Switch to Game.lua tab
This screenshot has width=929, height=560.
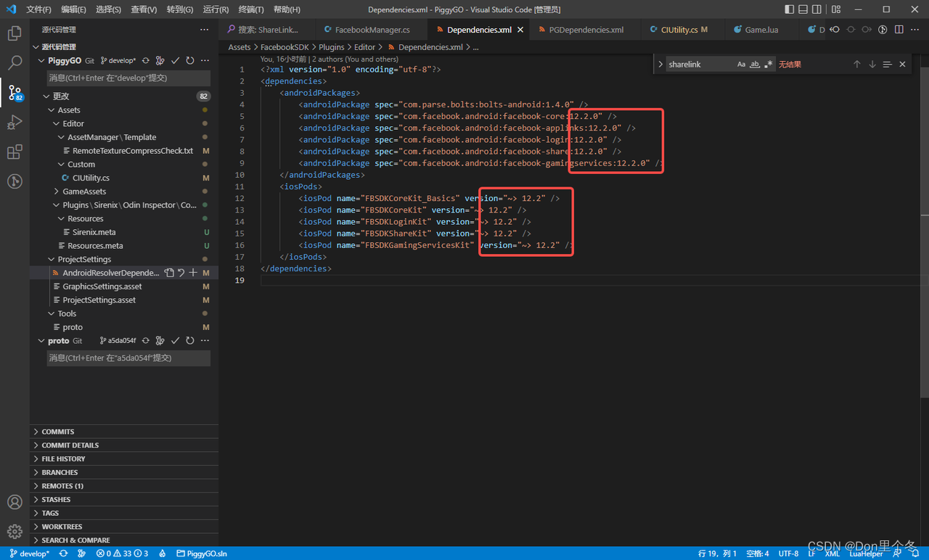pyautogui.click(x=761, y=30)
